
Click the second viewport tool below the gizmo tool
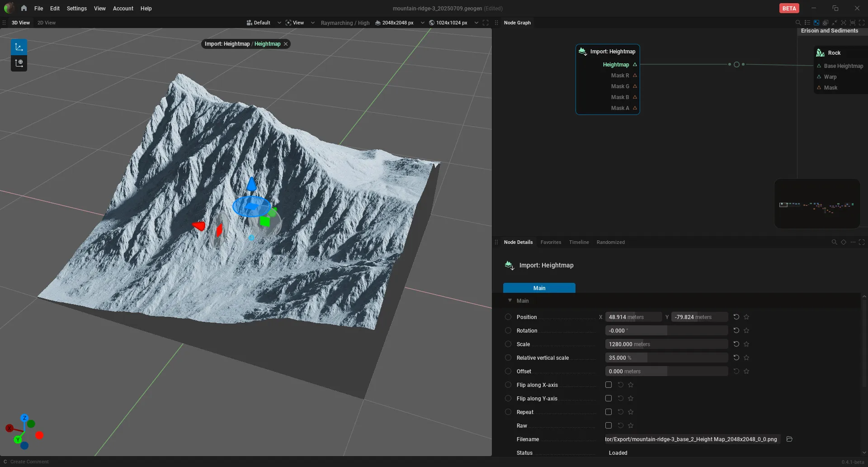pos(19,63)
